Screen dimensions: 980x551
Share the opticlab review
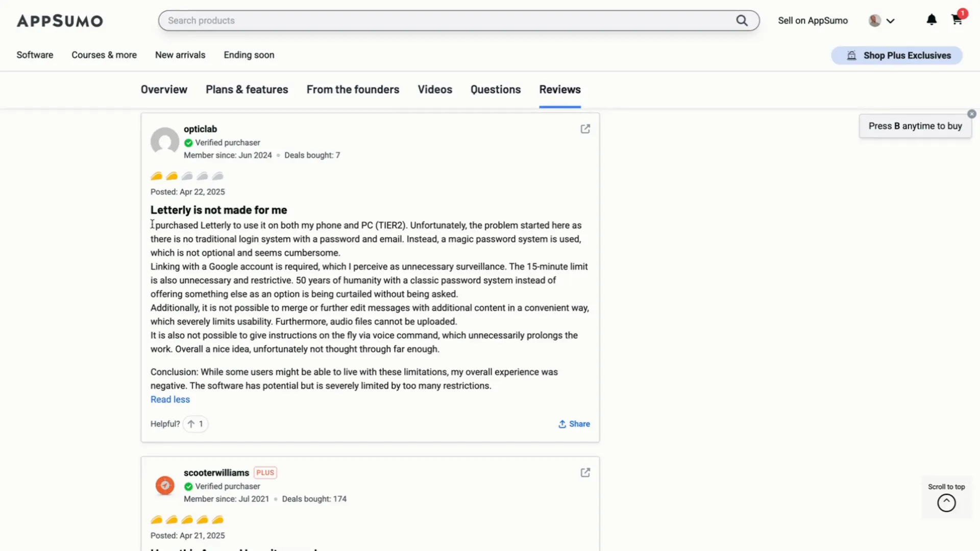click(574, 424)
